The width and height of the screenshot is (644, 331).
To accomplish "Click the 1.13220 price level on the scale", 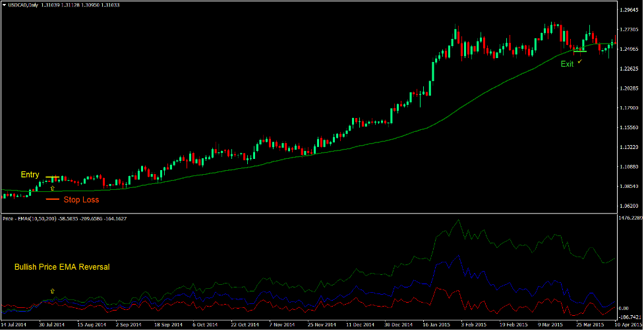I will (x=629, y=147).
